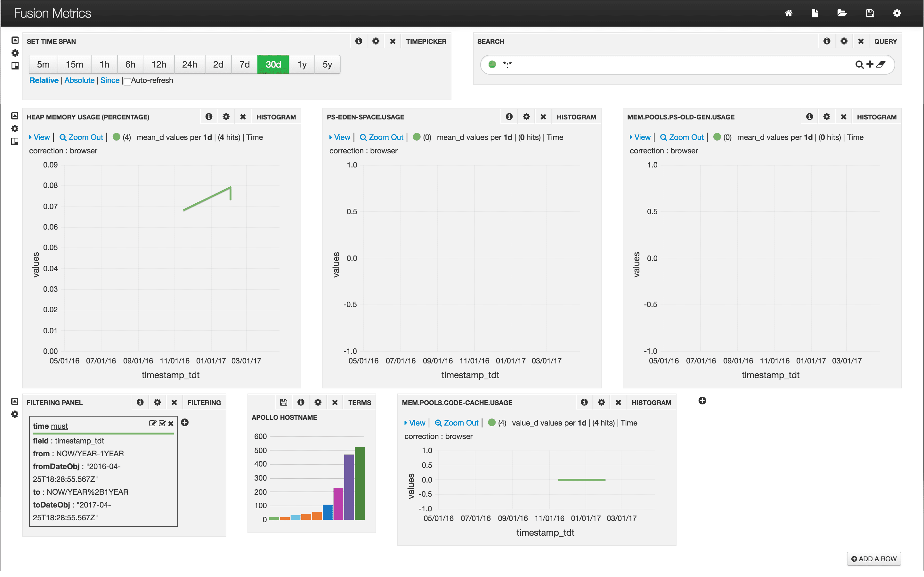Export Apollo Hostname terms panel data

[x=283, y=402]
